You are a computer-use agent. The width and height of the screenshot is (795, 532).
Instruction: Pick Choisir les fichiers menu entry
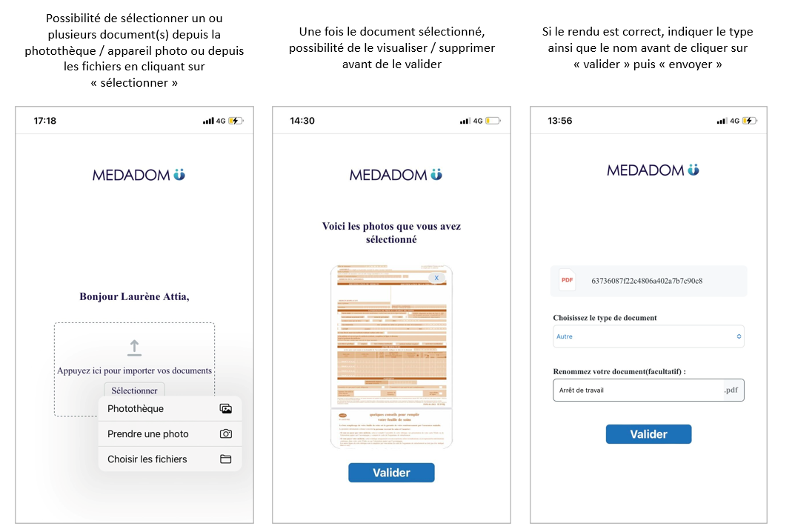click(x=147, y=459)
